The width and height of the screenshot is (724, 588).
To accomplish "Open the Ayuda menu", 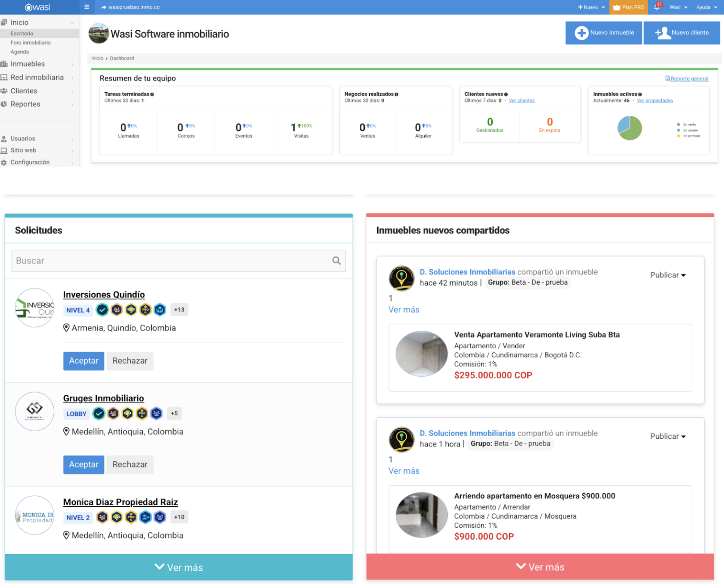I will pos(706,7).
